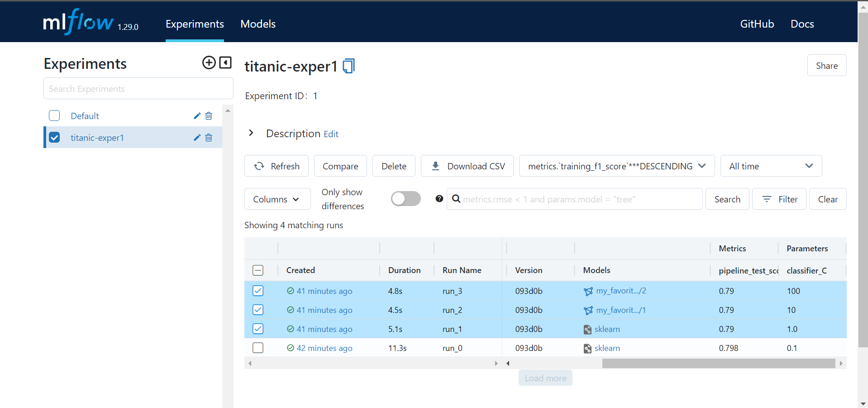Open the Columns dropdown
Image resolution: width=868 pixels, height=408 pixels.
click(x=277, y=199)
